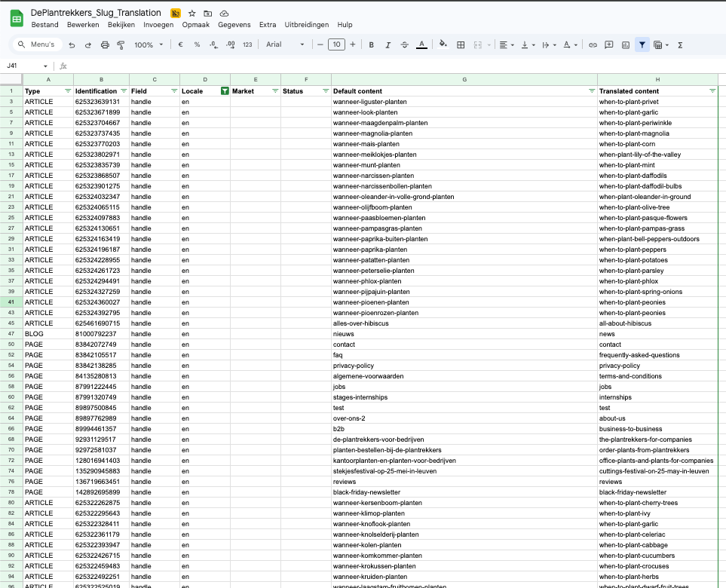Format as currency with euro icon

pyautogui.click(x=180, y=45)
